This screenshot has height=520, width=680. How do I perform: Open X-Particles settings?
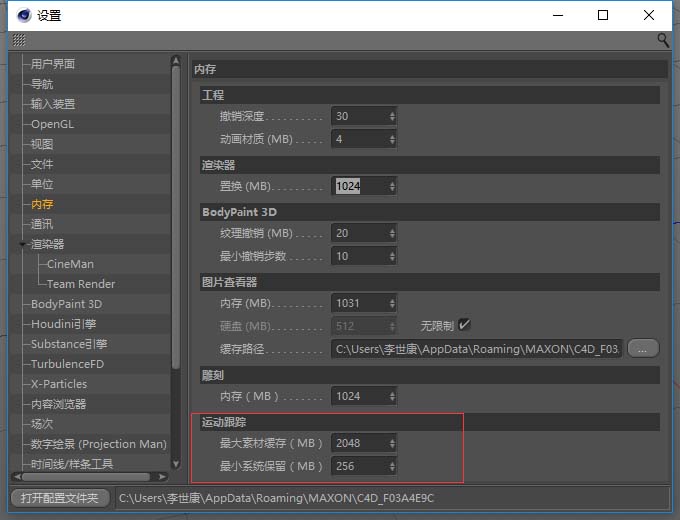tap(59, 384)
